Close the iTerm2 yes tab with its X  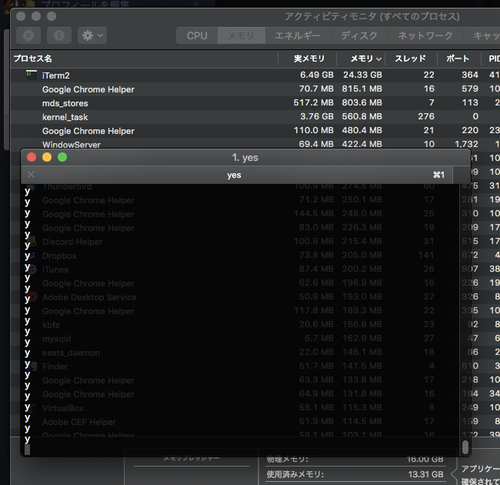[x=31, y=174]
